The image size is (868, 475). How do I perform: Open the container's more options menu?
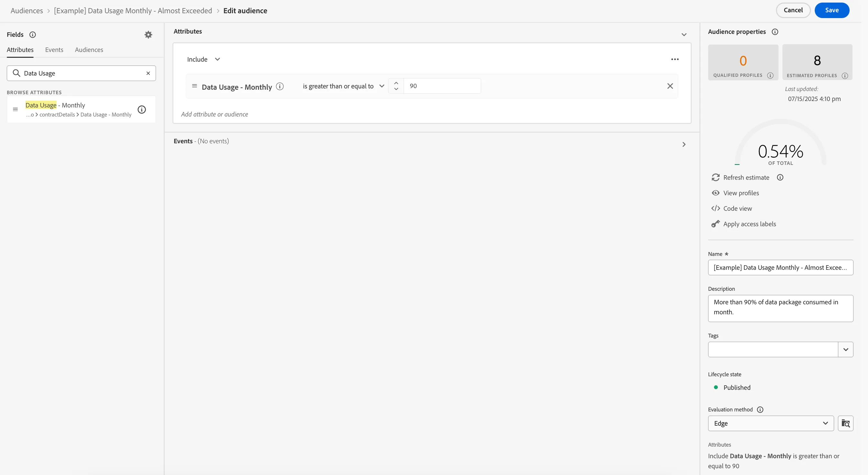pyautogui.click(x=675, y=59)
